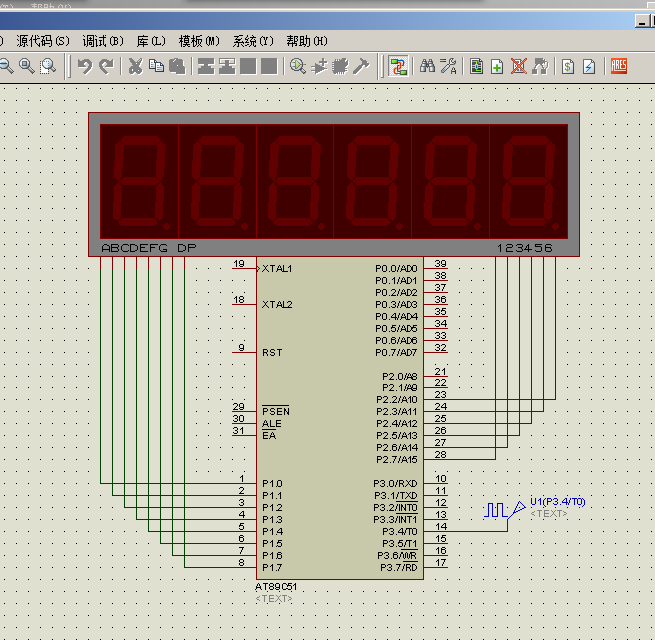The width and height of the screenshot is (655, 640).
Task: Select the zoom to area tool
Action: 48,66
